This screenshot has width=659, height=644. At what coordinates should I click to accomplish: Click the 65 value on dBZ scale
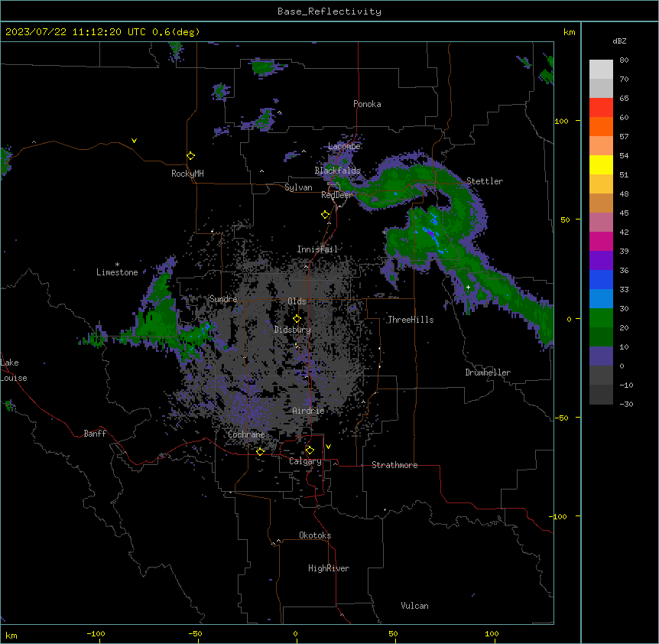point(624,99)
